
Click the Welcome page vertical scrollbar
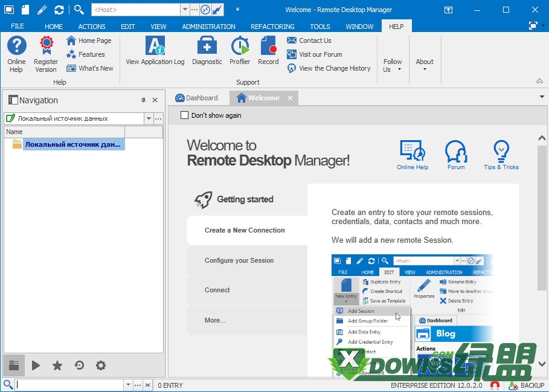tap(542, 217)
